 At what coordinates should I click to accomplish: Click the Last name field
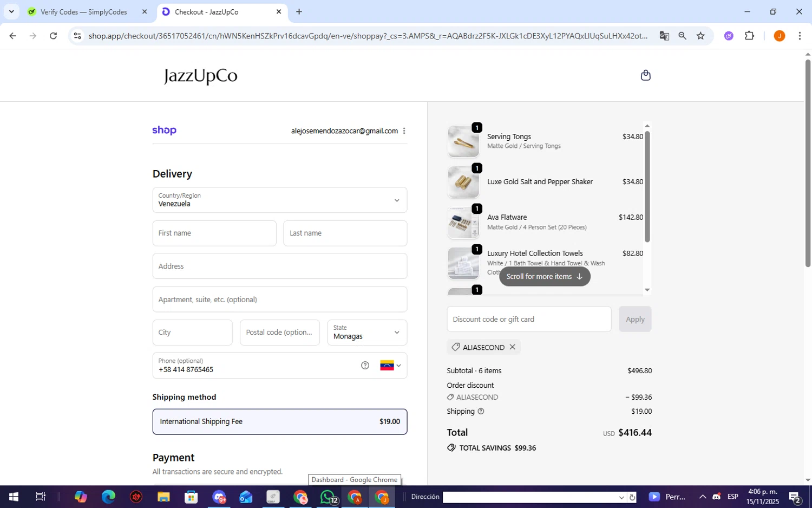345,233
